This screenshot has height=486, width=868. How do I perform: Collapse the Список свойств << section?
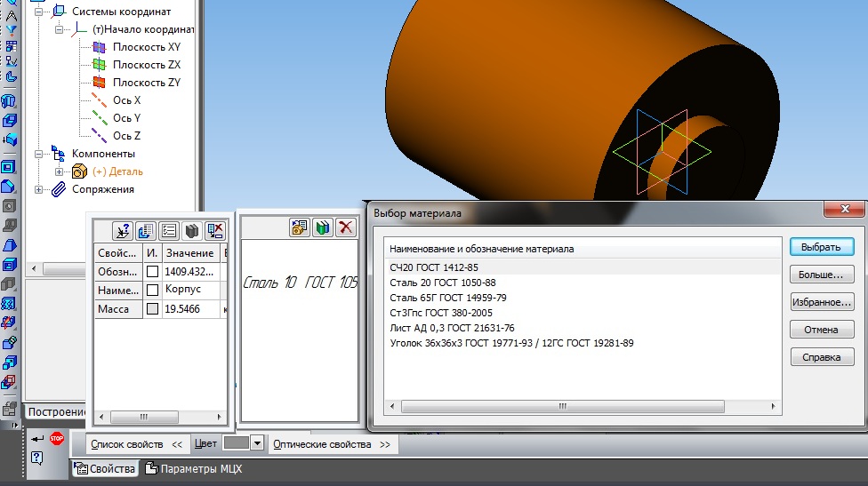tap(136, 444)
